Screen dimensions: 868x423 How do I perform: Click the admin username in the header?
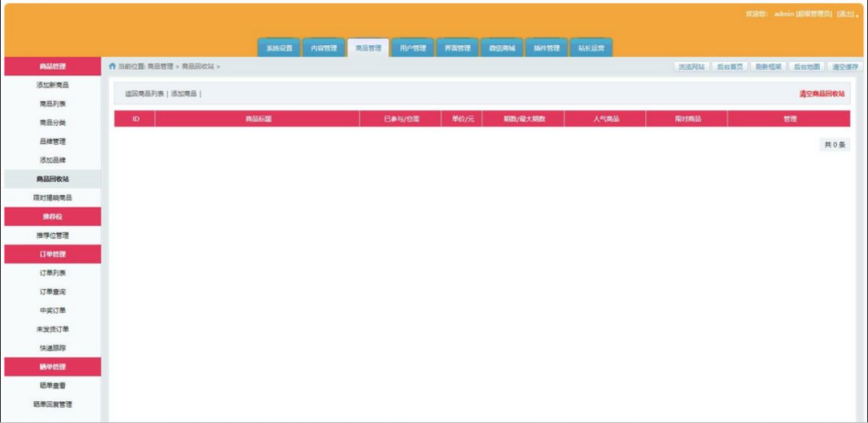point(784,14)
